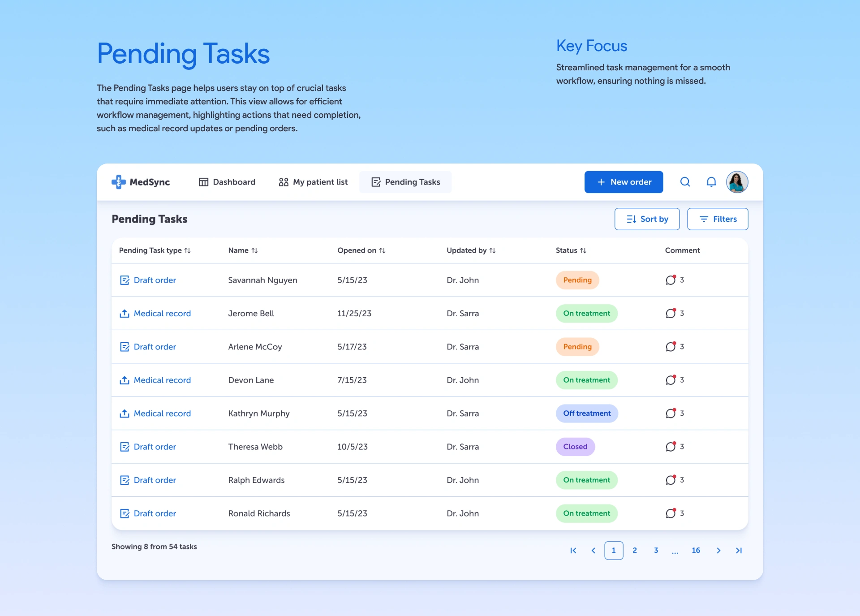
Task: Click the search magnifier icon
Action: click(x=685, y=182)
